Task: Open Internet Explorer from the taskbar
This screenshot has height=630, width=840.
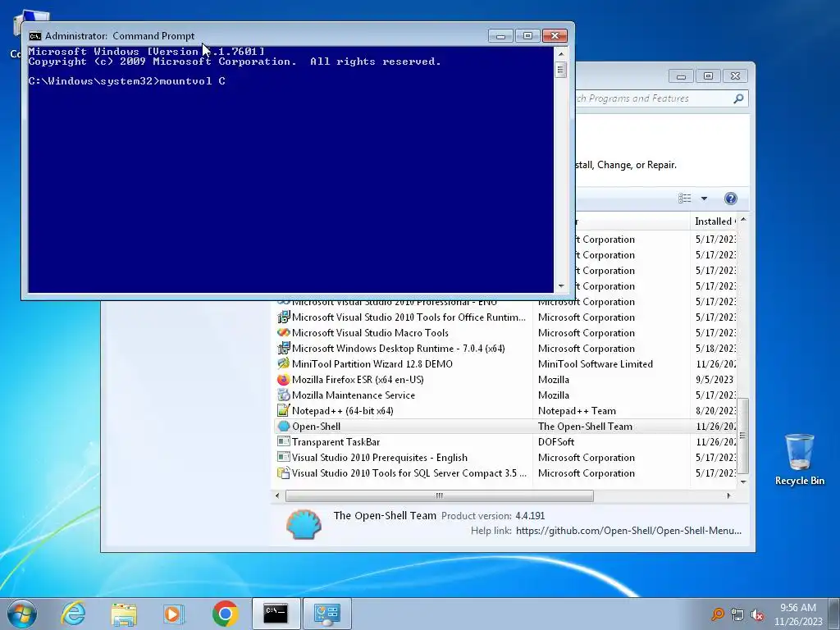Action: click(x=73, y=614)
